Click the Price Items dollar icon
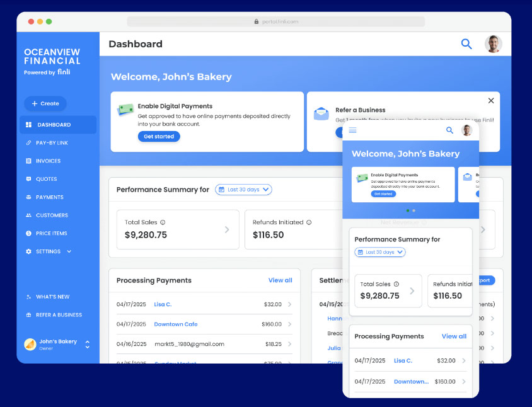 28,233
